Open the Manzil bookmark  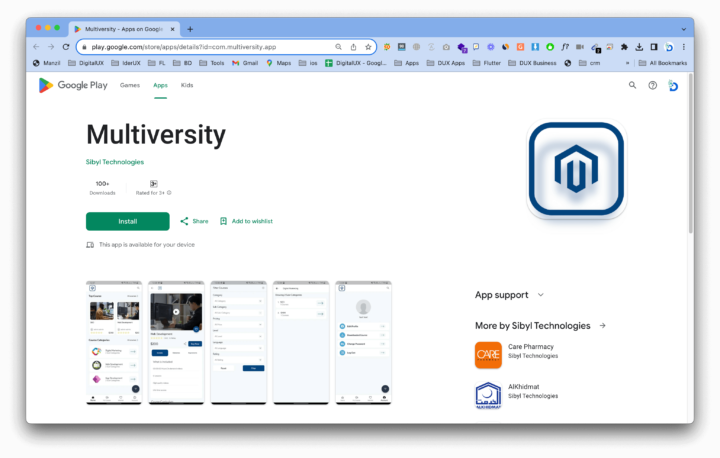46,63
